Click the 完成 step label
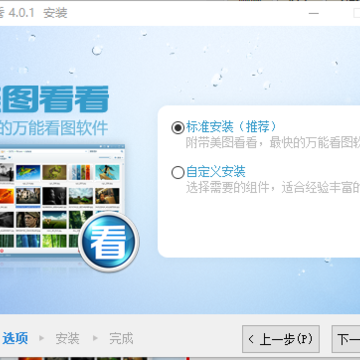 point(121,338)
